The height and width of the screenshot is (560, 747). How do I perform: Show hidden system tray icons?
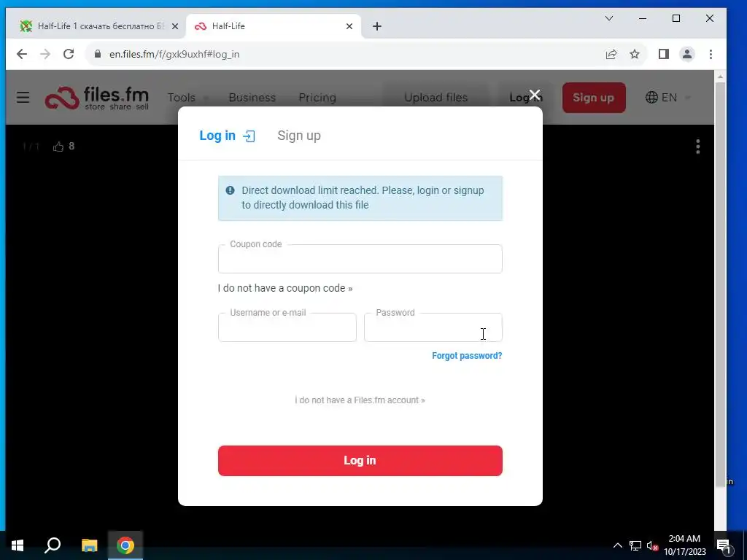click(x=617, y=545)
